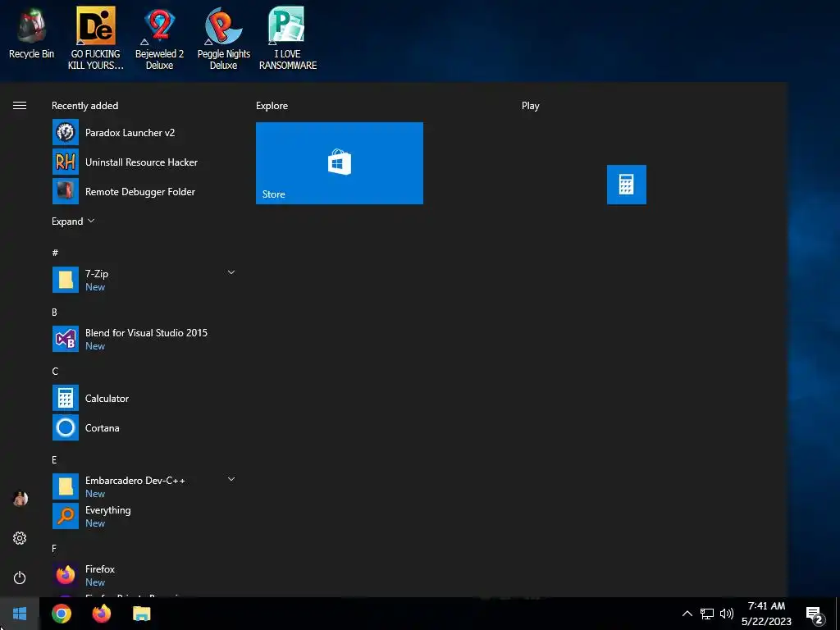Open the Action Center notifications
The width and height of the screenshot is (840, 630).
tap(815, 615)
